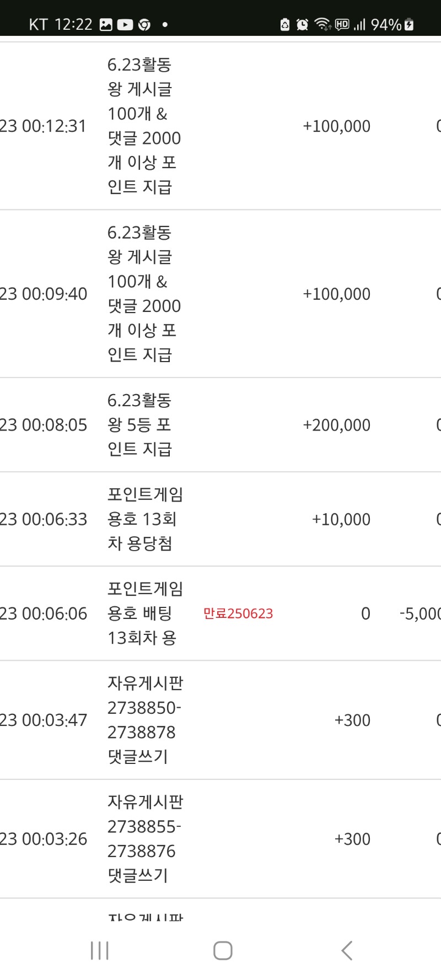Open the gallery image notification icon
The image size is (441, 980).
(x=106, y=25)
